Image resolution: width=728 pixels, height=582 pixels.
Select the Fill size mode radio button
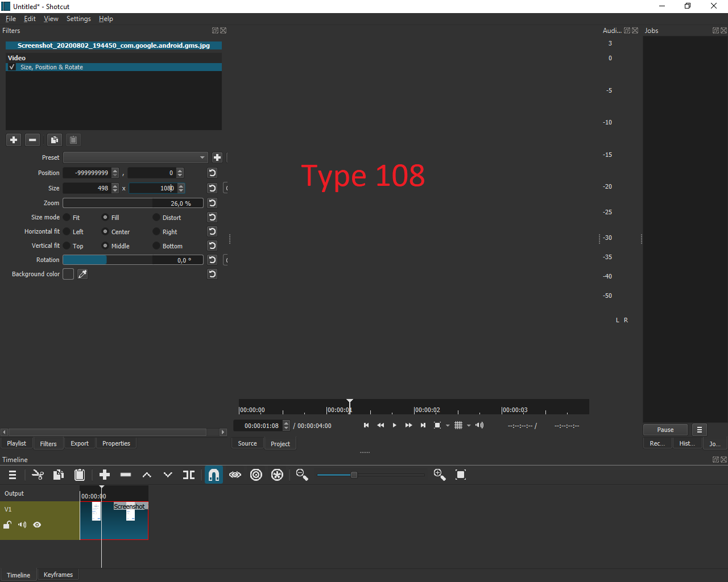(105, 217)
